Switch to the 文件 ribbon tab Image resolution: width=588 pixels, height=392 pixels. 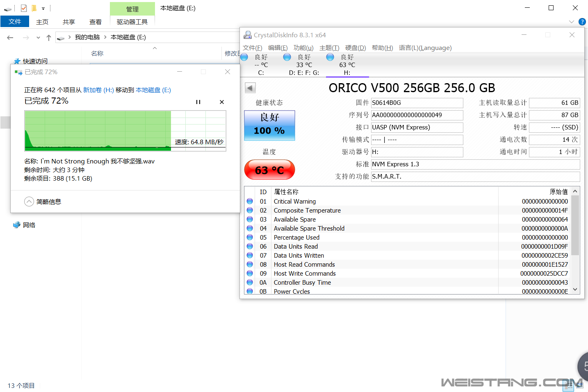tap(15, 21)
